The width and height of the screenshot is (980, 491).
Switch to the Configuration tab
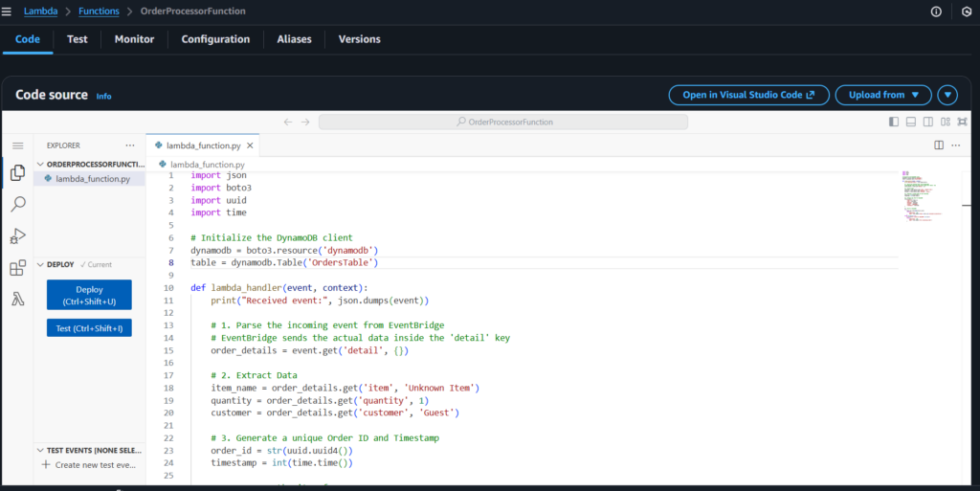tap(215, 39)
